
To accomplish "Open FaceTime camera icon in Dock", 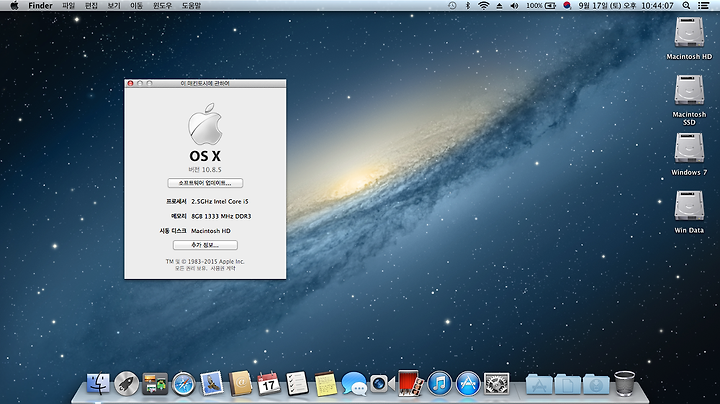I will point(382,383).
